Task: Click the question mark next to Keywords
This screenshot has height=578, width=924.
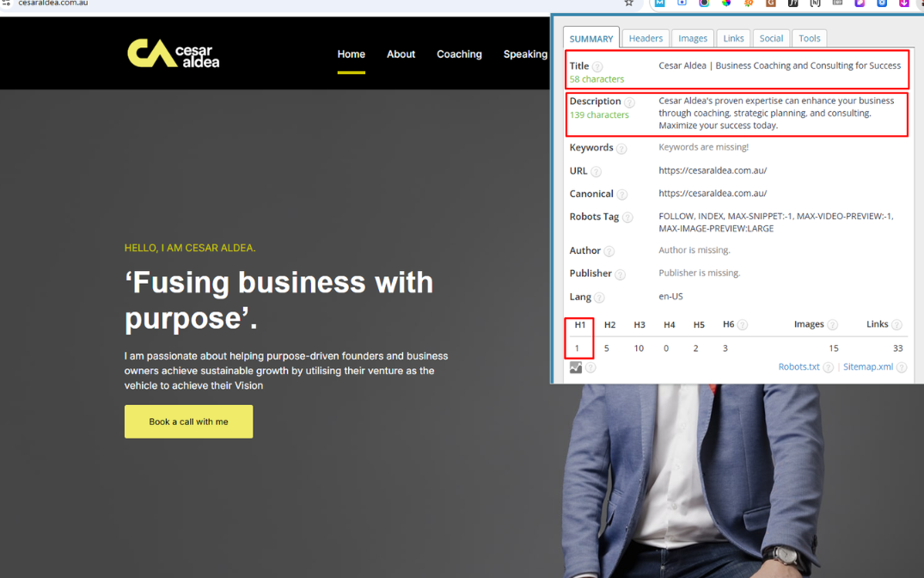Action: pyautogui.click(x=621, y=149)
